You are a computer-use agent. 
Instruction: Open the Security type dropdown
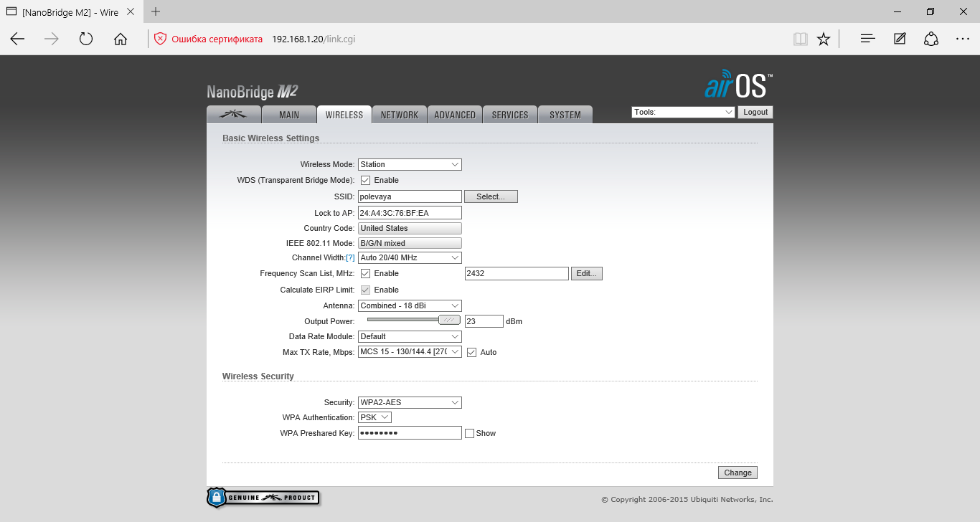[x=410, y=402]
